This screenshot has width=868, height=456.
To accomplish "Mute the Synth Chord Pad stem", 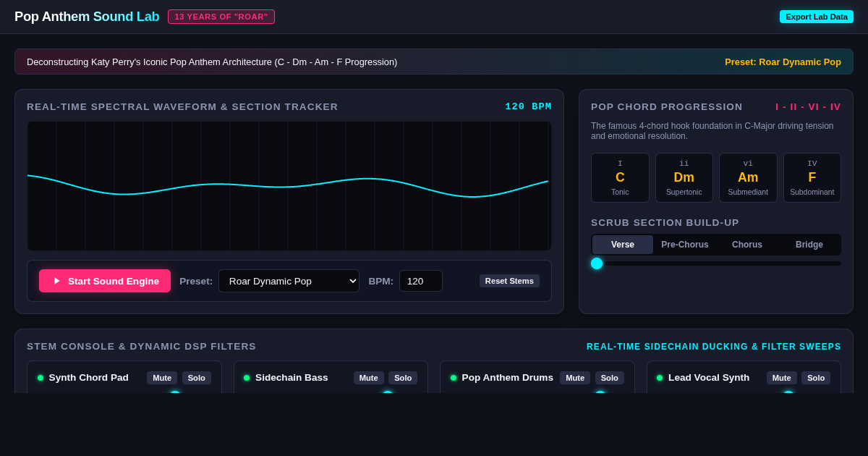I will [x=162, y=378].
